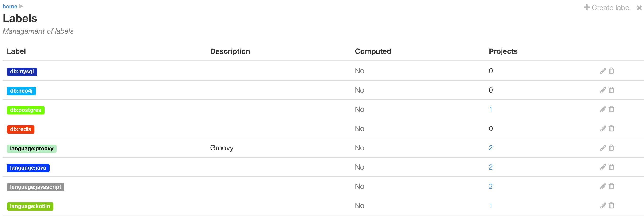This screenshot has height=216, width=644.
Task: Open projects count for language:kotlin
Action: point(491,206)
